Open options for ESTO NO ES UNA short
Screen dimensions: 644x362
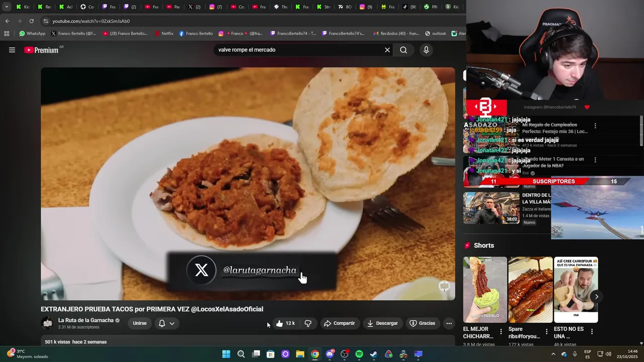592,332
